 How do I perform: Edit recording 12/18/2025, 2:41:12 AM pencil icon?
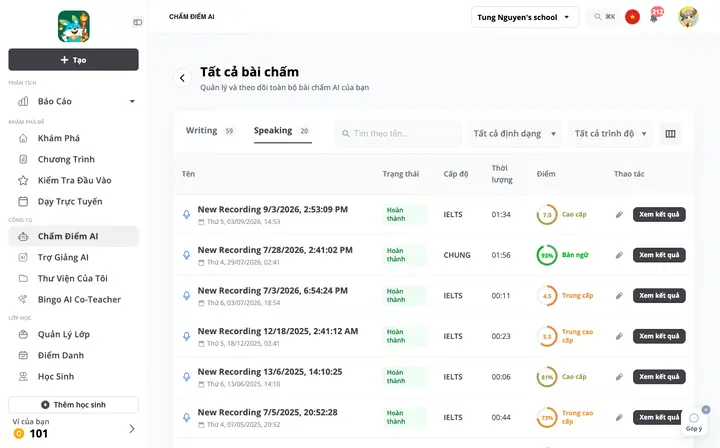[x=619, y=336]
